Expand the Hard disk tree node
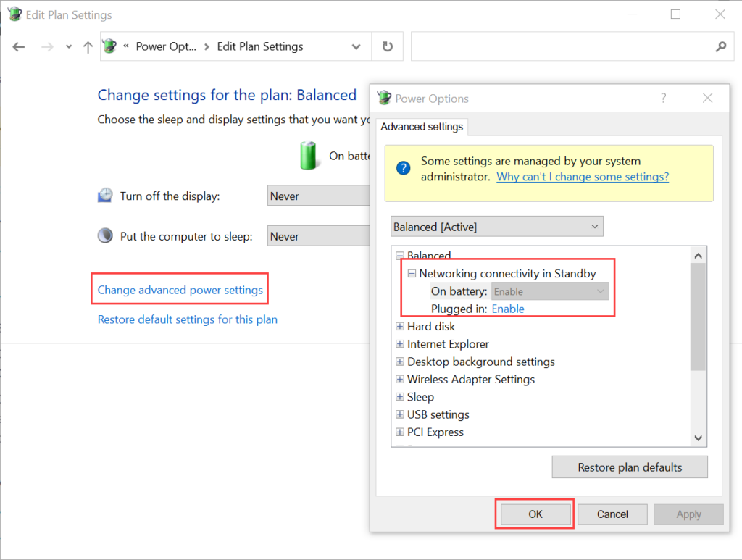The width and height of the screenshot is (742, 560). 399,327
